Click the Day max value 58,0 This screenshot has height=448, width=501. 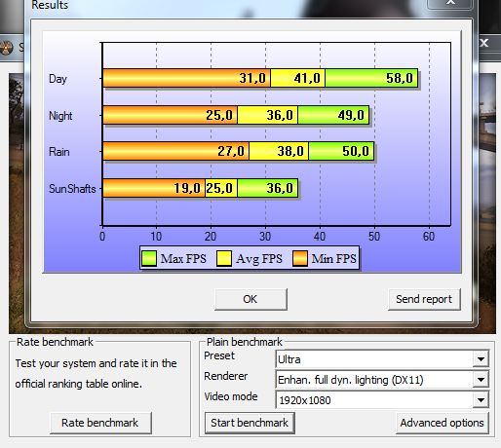click(x=400, y=78)
